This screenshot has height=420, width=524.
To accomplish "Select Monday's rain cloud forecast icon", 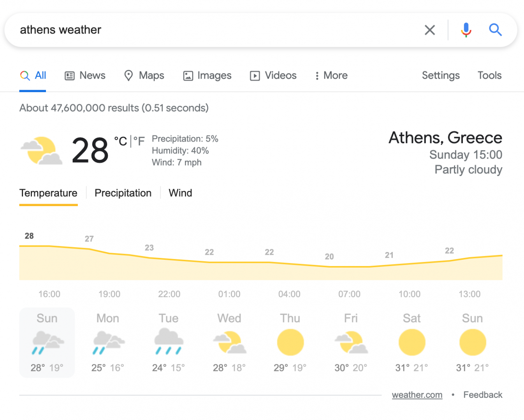I will click(x=108, y=342).
